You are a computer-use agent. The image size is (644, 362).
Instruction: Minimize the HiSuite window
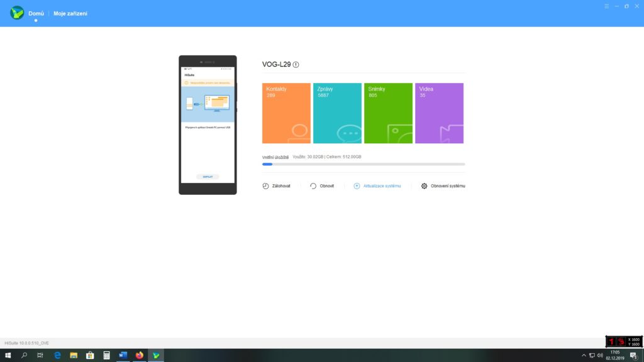pos(616,6)
